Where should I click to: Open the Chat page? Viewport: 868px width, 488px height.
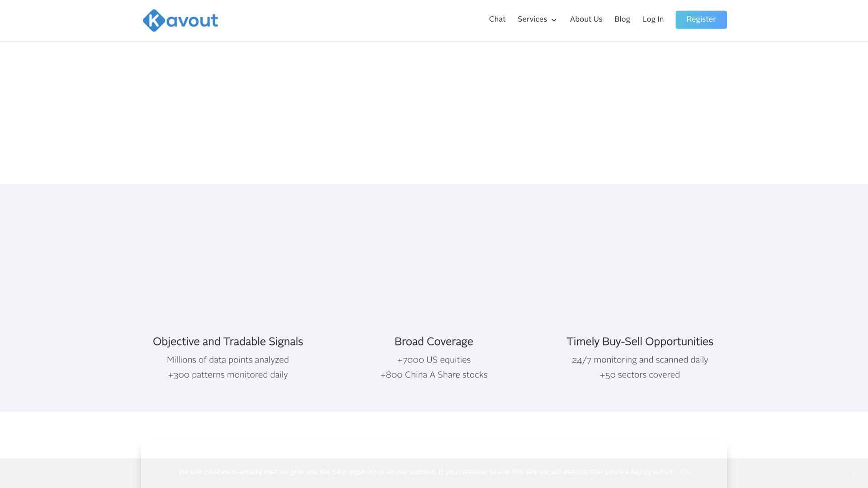click(497, 19)
